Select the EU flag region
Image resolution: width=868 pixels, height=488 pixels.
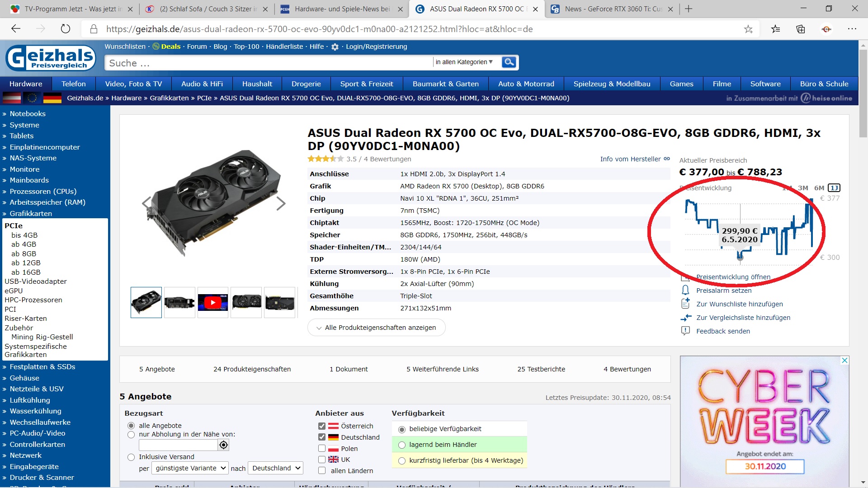point(32,98)
